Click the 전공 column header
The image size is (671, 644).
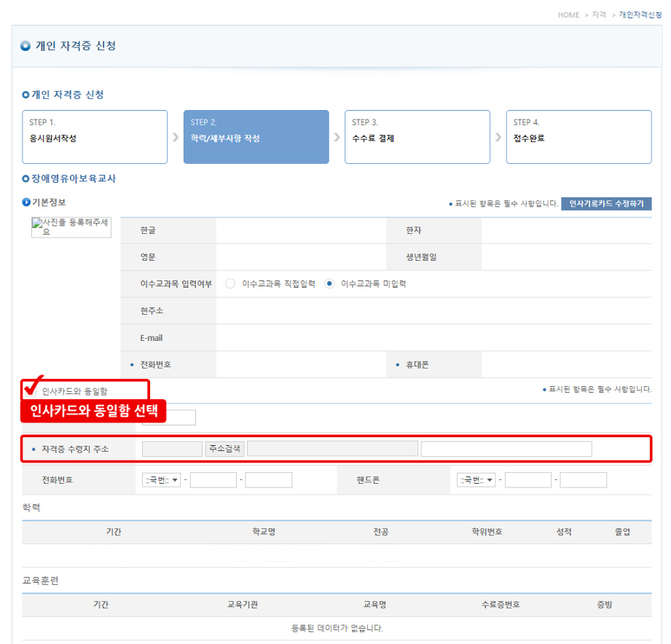[x=380, y=532]
